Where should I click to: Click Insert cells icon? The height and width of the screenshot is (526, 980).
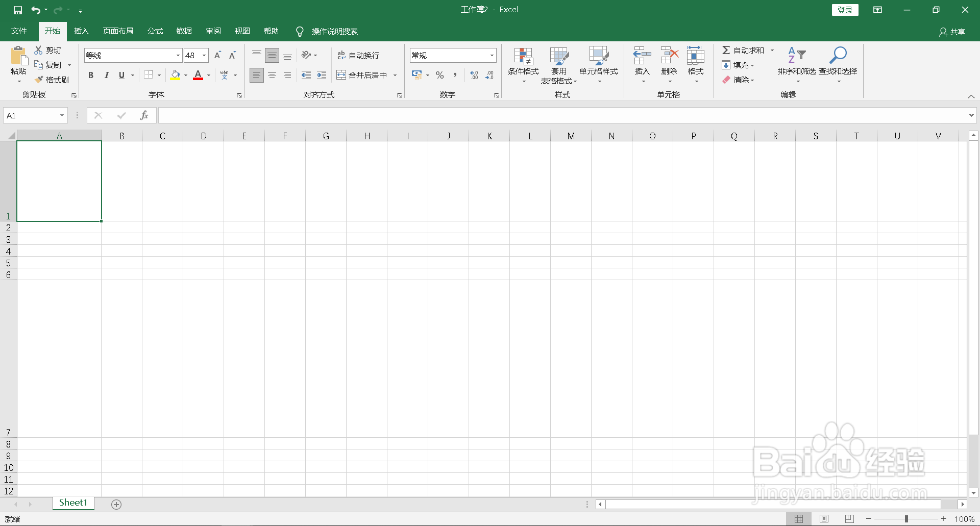click(642, 56)
